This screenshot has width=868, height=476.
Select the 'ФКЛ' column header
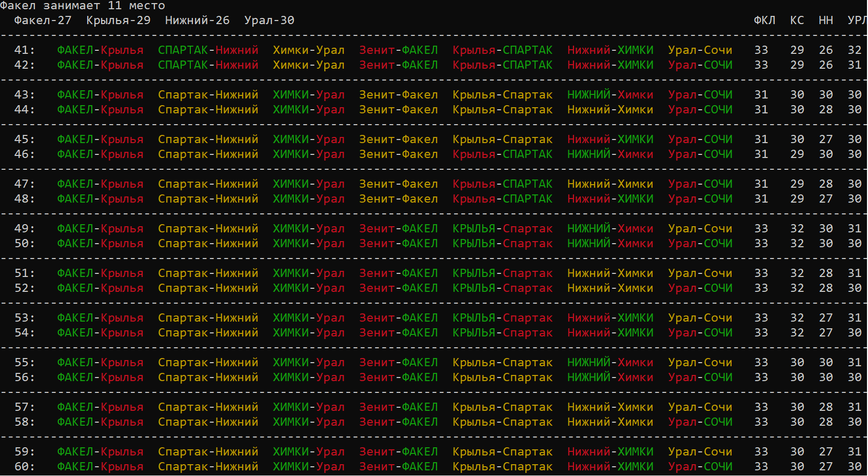coord(764,21)
